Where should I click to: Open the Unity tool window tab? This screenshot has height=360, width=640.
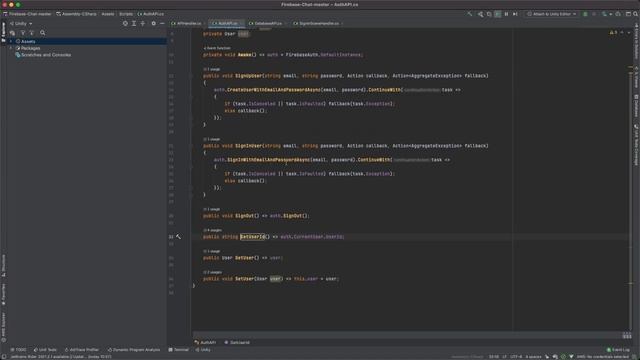[x=203, y=350]
